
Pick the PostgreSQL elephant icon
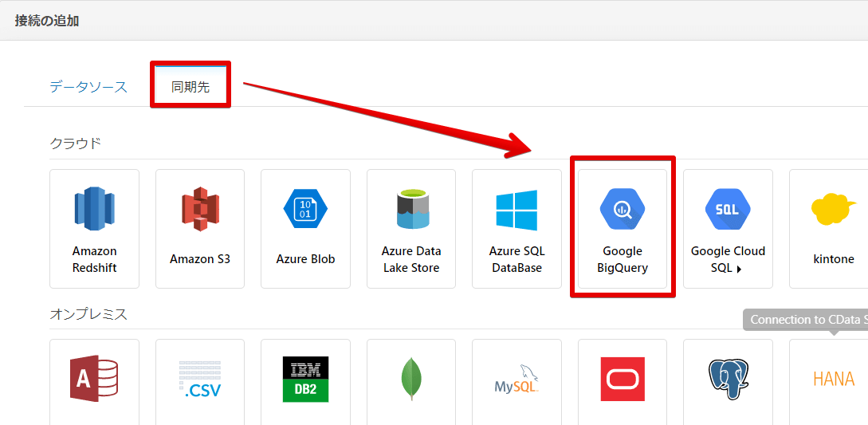(728, 380)
